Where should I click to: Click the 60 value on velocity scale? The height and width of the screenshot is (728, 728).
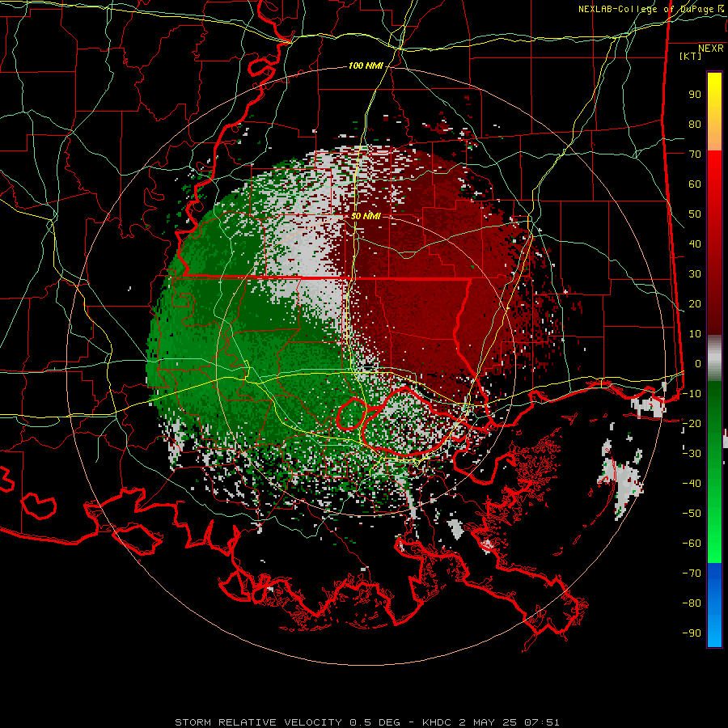[695, 184]
